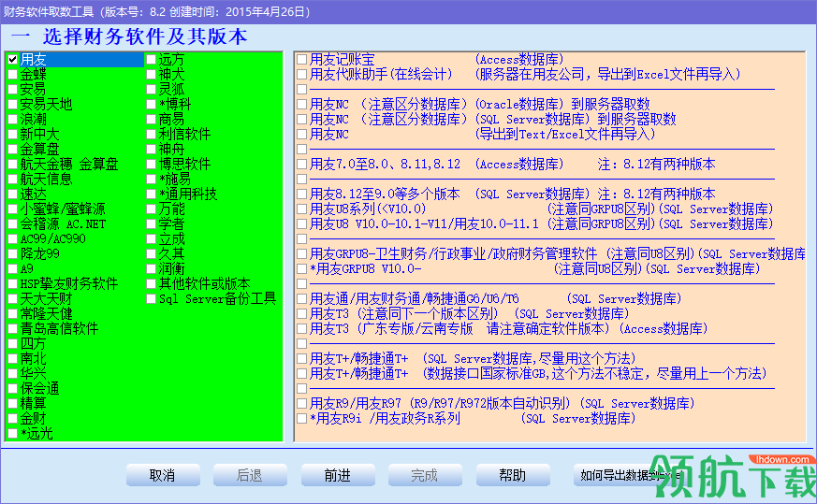The image size is (817, 504).
Task: Tick the 新中大 checkbox
Action: coord(13,135)
